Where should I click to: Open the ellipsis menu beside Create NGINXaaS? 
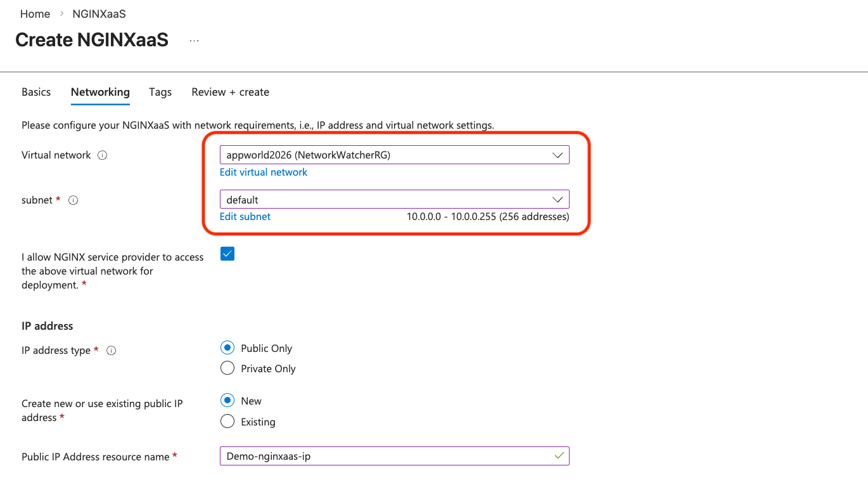194,41
